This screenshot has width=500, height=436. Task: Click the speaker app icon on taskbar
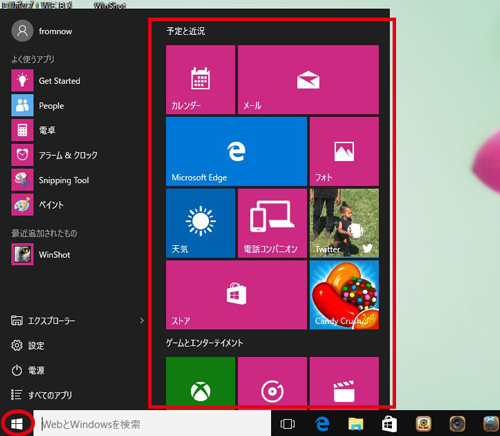(x=457, y=424)
